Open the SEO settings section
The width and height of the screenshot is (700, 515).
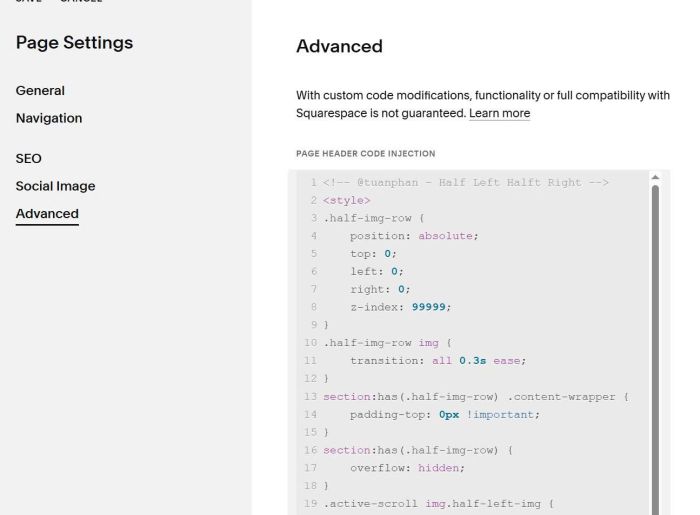coord(29,158)
